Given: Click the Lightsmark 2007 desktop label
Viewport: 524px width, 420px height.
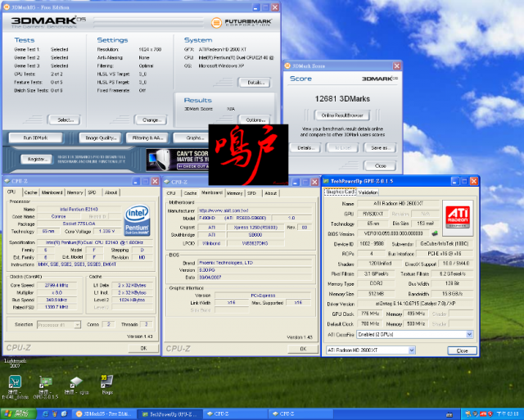Looking at the screenshot, I should click(x=15, y=364).
